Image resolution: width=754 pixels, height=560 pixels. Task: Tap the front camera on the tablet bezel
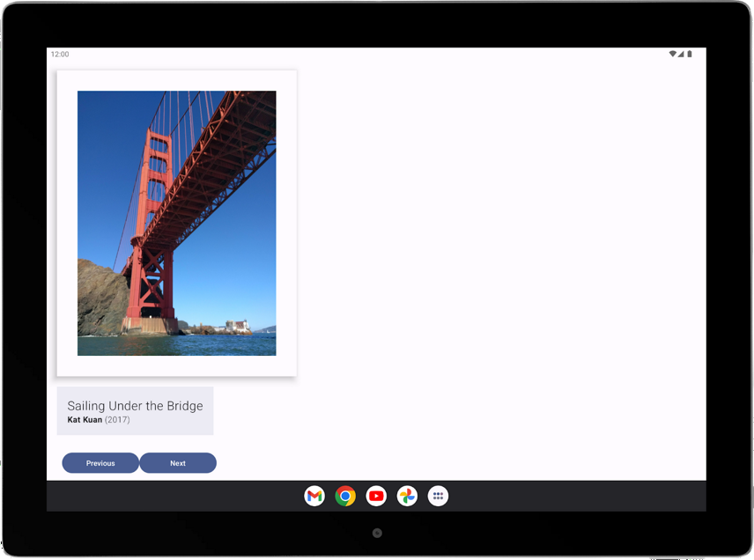coord(377,533)
